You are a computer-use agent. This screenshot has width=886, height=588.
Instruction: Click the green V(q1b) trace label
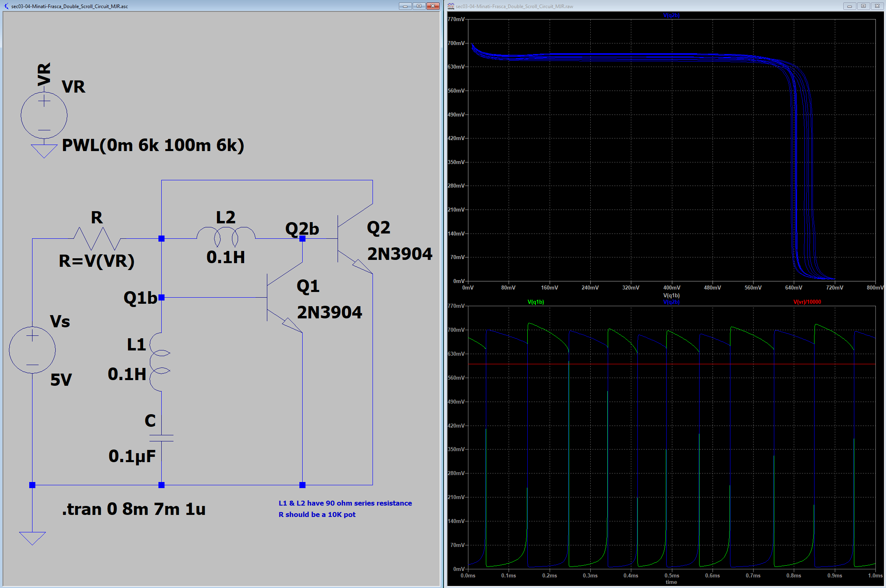point(535,302)
